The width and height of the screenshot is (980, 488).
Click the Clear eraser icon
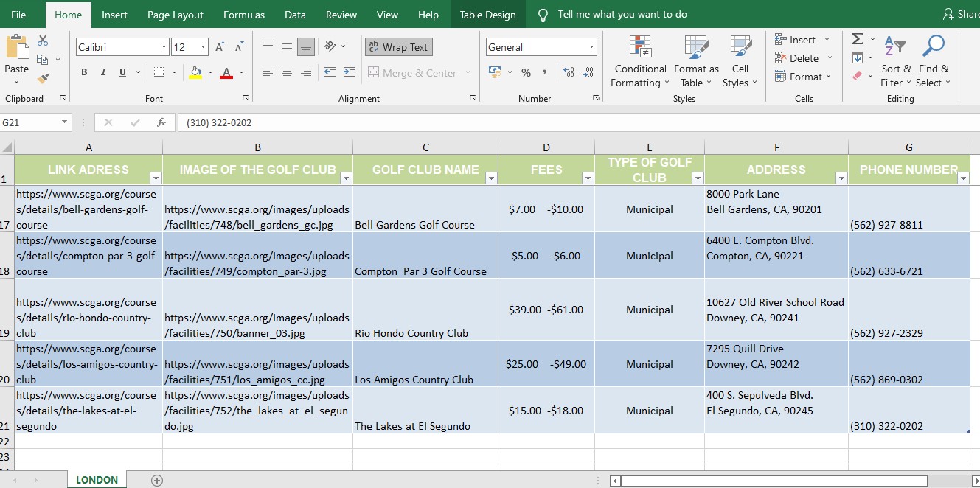(x=857, y=75)
